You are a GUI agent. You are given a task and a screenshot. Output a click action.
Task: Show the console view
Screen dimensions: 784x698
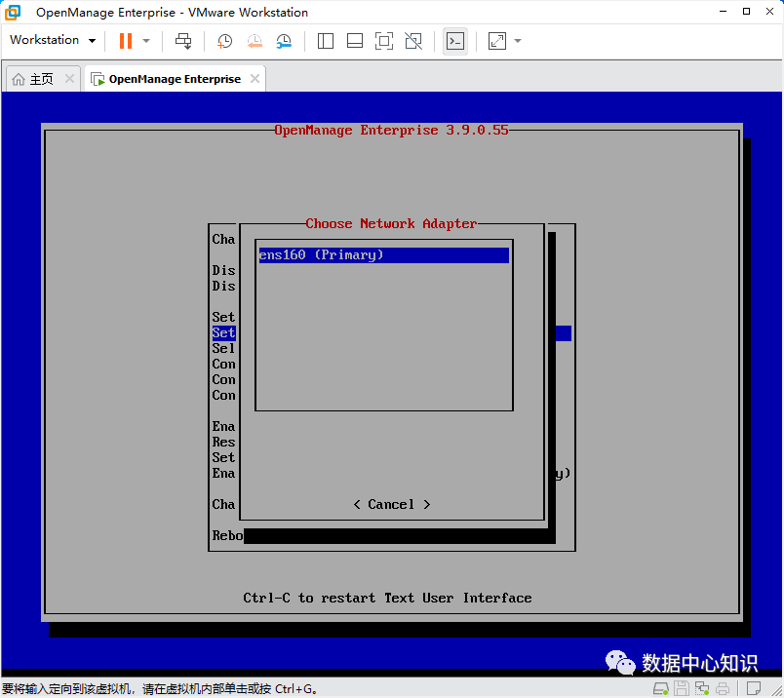tap(455, 41)
